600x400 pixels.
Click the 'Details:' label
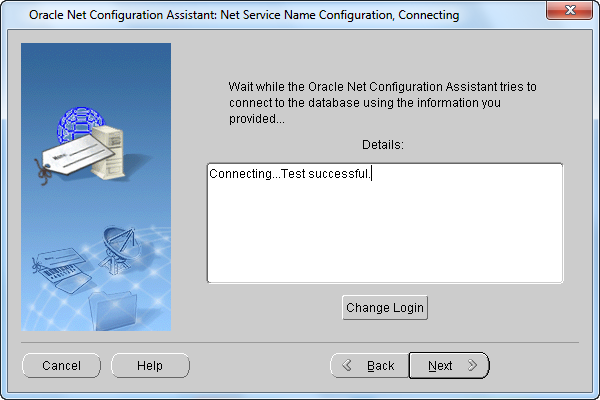pos(383,145)
